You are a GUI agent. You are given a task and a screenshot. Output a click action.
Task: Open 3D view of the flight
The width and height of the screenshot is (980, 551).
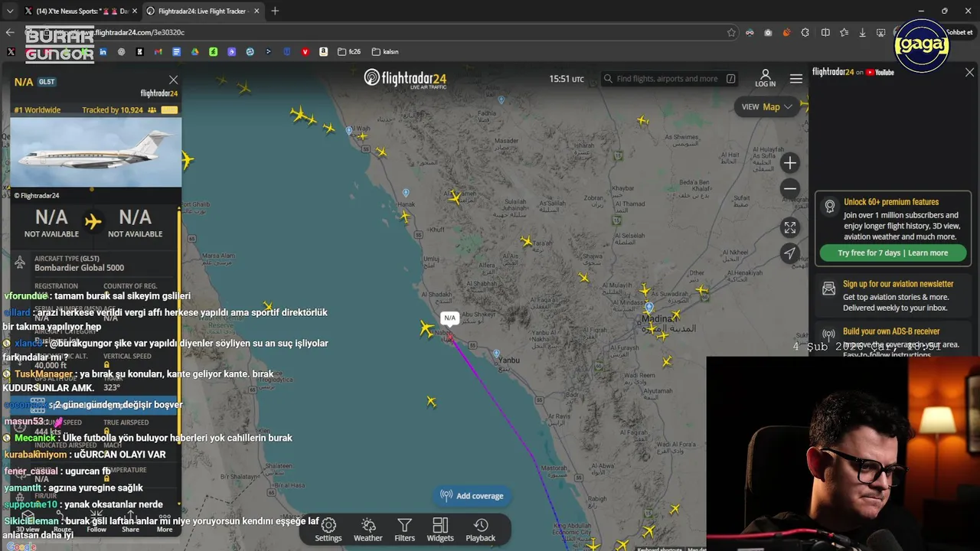pyautogui.click(x=28, y=522)
